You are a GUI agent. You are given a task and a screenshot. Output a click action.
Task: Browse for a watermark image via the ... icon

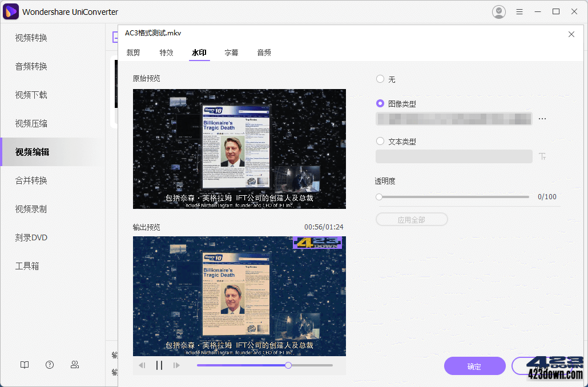542,118
